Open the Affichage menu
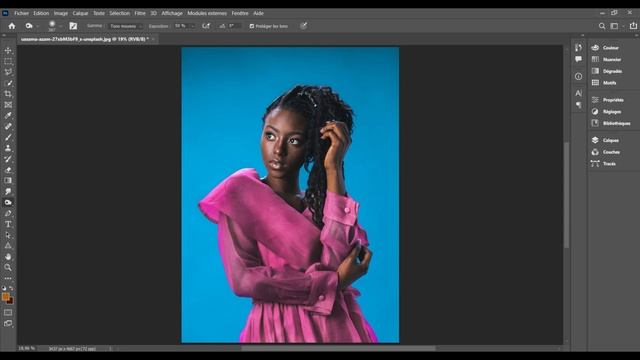This screenshot has width=640, height=360. [172, 13]
